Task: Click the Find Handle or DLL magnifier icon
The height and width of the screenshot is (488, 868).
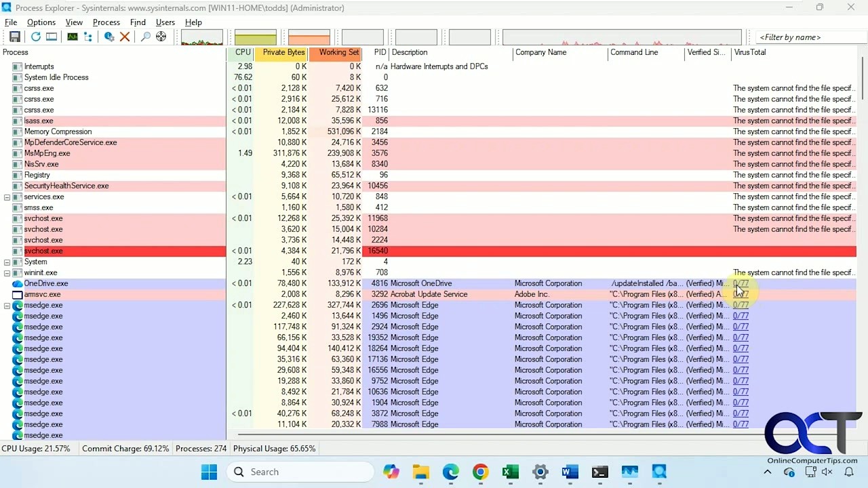Action: [x=144, y=36]
